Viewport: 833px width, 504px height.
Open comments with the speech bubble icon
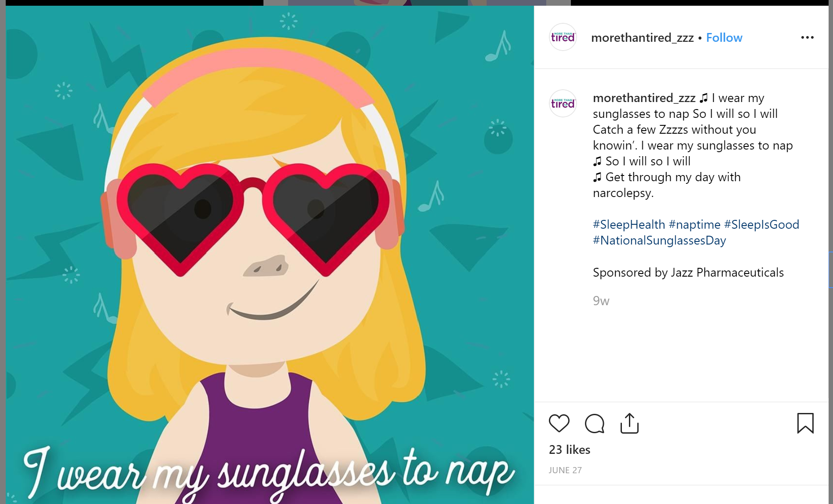(x=594, y=424)
